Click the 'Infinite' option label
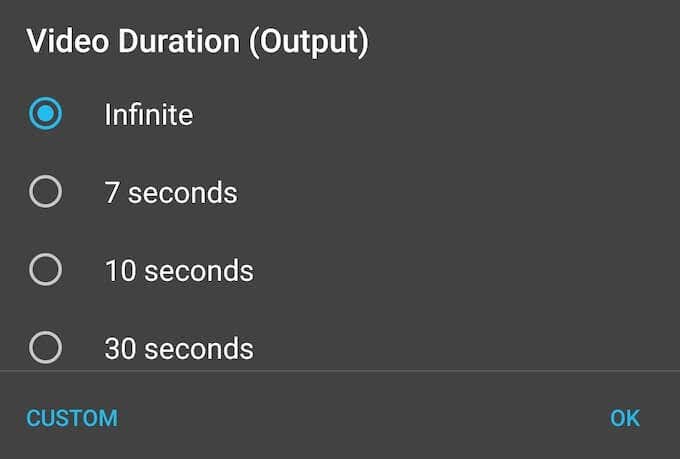680x459 pixels. click(x=148, y=114)
